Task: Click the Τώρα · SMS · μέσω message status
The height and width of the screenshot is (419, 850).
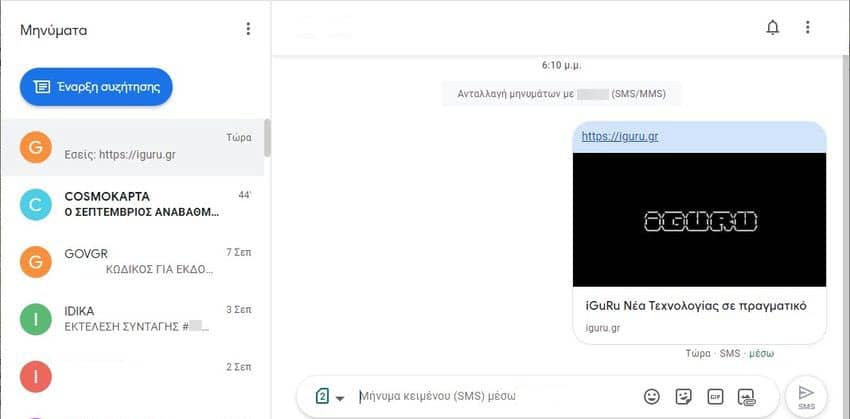Action: (x=730, y=353)
